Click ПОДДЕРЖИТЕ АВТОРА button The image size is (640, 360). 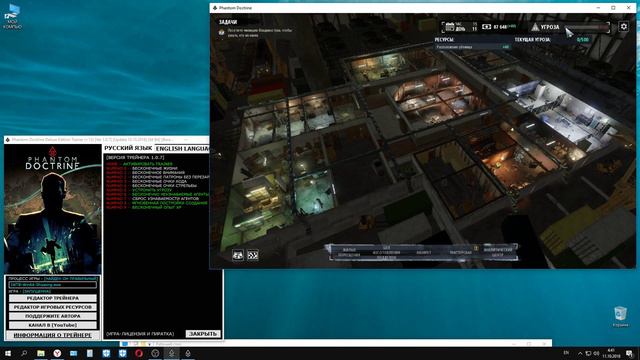[x=53, y=316]
